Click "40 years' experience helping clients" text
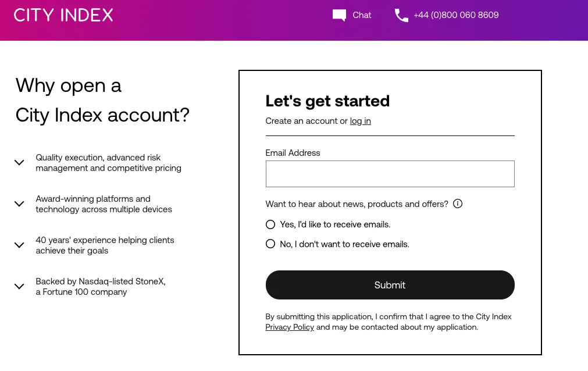The height and width of the screenshot is (371, 588). click(x=105, y=245)
